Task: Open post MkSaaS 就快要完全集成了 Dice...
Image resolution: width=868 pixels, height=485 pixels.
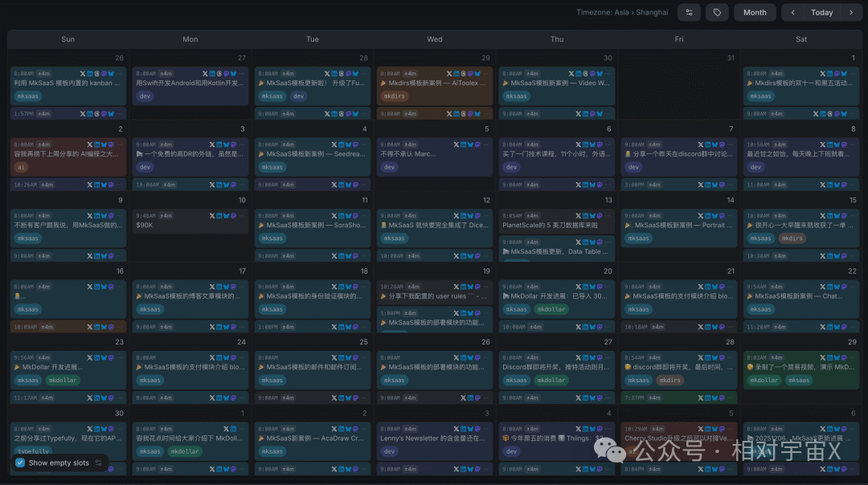Action: pos(435,225)
